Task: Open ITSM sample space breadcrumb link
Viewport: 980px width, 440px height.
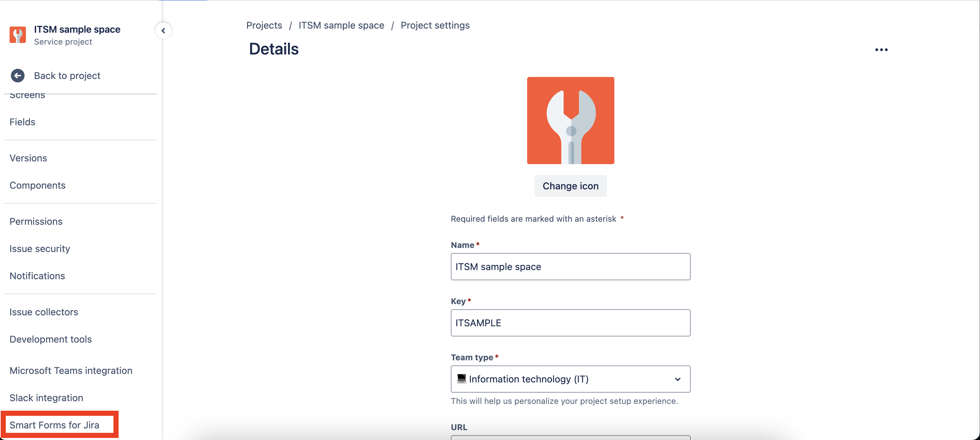Action: [x=341, y=26]
